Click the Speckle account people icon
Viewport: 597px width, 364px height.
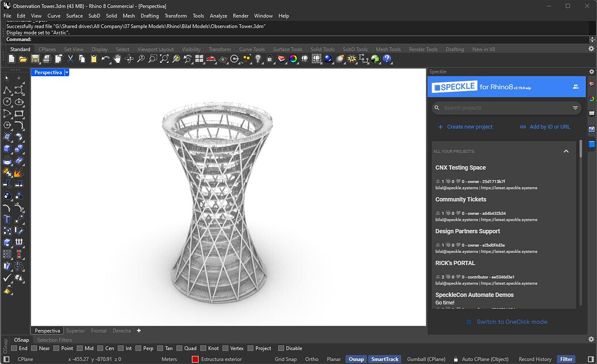click(x=576, y=87)
